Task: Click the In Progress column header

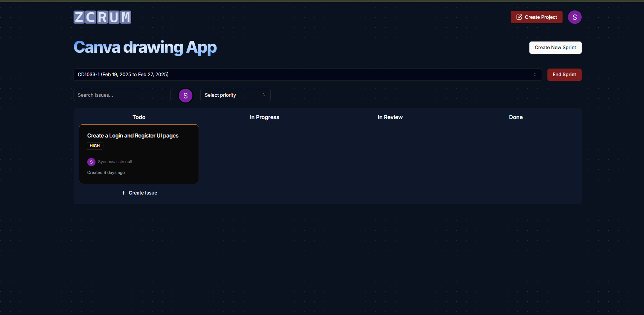Action: (265, 117)
